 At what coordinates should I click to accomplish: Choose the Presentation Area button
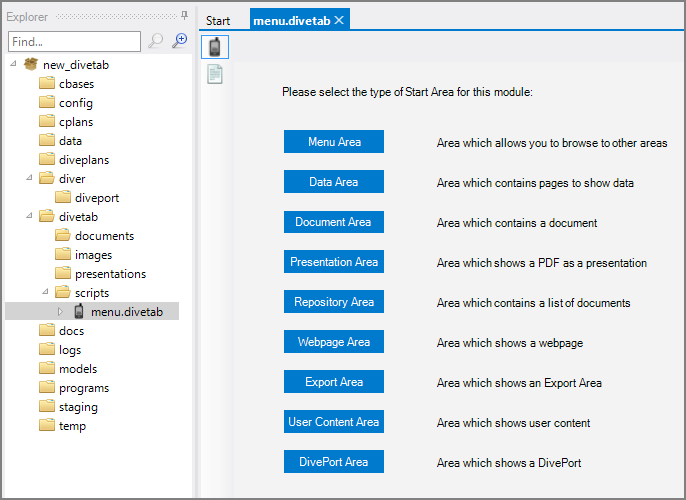pyautogui.click(x=334, y=262)
